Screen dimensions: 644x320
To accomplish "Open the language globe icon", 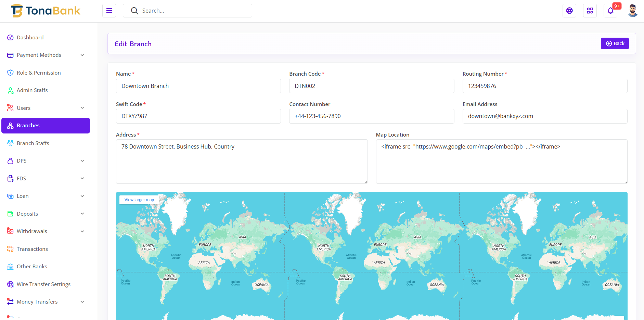I will 569,11.
